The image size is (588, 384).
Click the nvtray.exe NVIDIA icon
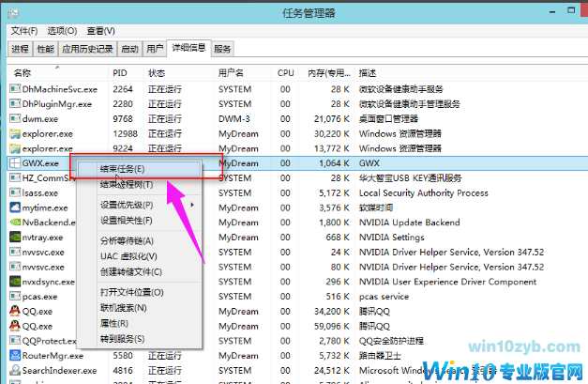click(x=14, y=238)
